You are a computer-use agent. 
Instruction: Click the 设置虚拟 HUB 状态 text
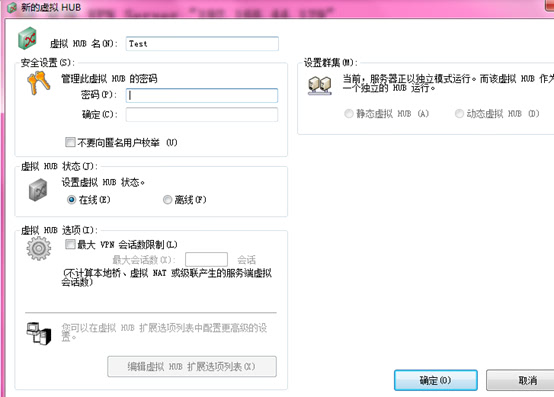(x=103, y=183)
